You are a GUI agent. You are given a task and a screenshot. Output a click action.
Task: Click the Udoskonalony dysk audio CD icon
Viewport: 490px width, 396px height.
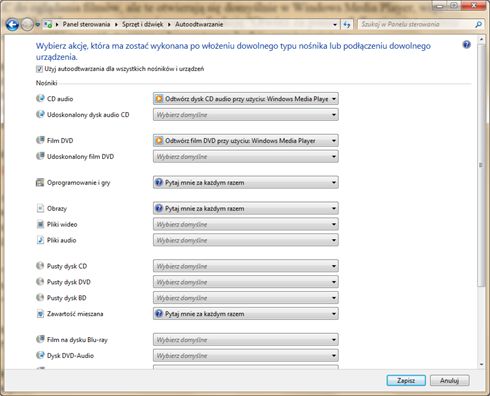[40, 114]
